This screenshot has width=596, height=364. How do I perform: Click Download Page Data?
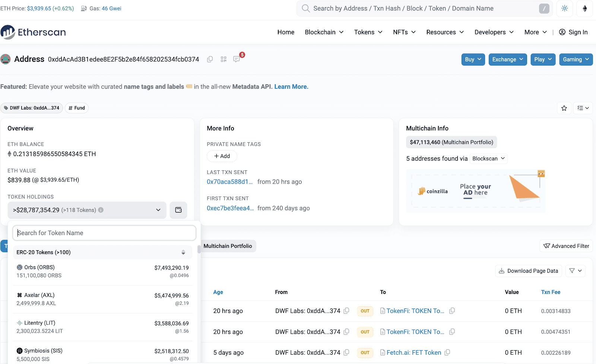(x=529, y=271)
